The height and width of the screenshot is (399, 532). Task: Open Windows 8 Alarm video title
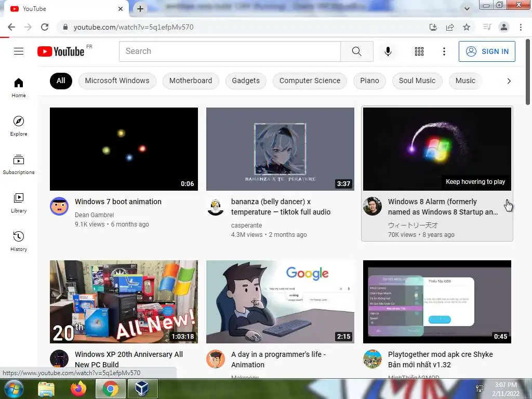pos(443,207)
